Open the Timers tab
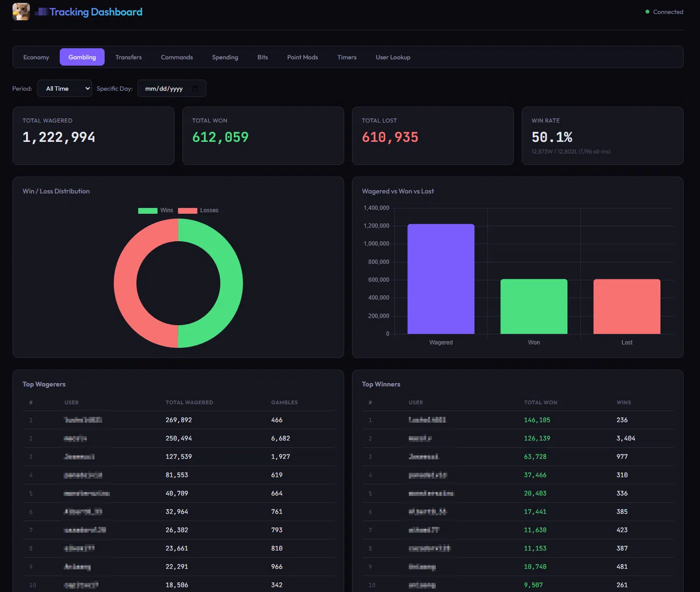Screen dimensions: 700x592 pos(347,57)
